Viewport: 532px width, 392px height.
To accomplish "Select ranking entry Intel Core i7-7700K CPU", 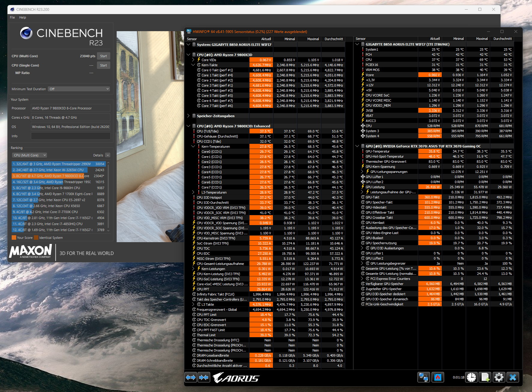I will point(58,212).
